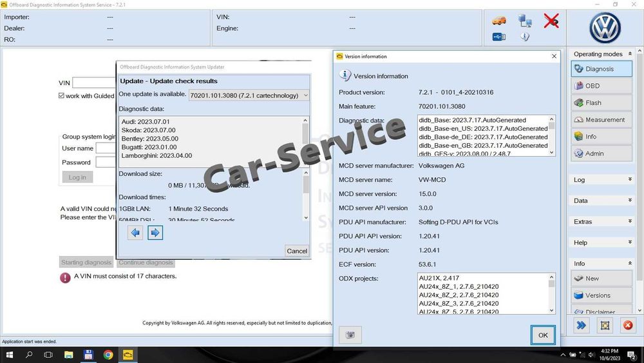This screenshot has width=644, height=363.
Task: Click the Volkswagen logo
Action: pyautogui.click(x=605, y=28)
